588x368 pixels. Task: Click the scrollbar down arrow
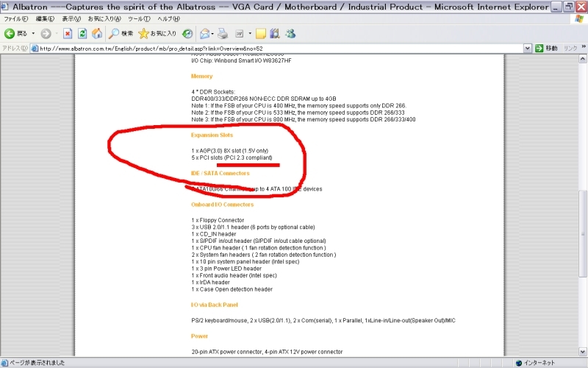582,352
